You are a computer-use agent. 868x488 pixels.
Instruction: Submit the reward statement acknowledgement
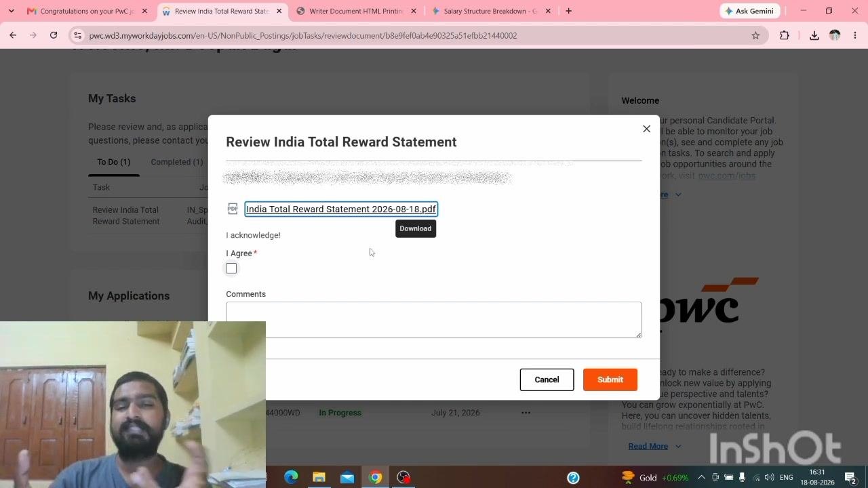[x=610, y=380]
